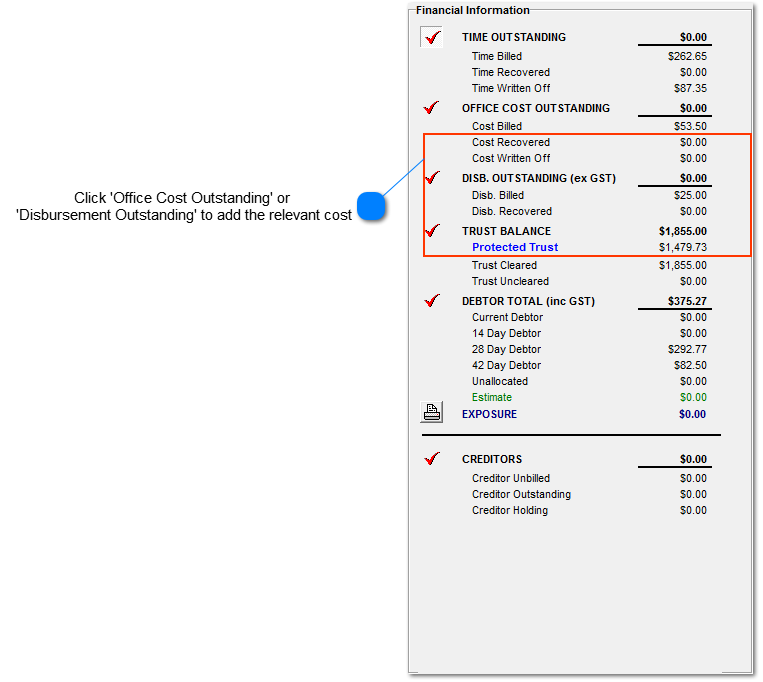Click the Time Outstanding heading
Viewport: 763px width, 682px height.
[x=513, y=37]
